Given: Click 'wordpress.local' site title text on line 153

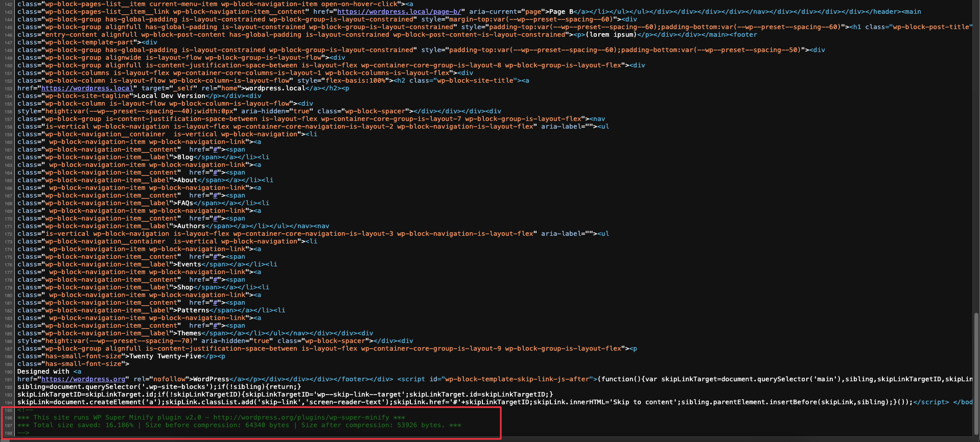Looking at the screenshot, I should coord(275,88).
